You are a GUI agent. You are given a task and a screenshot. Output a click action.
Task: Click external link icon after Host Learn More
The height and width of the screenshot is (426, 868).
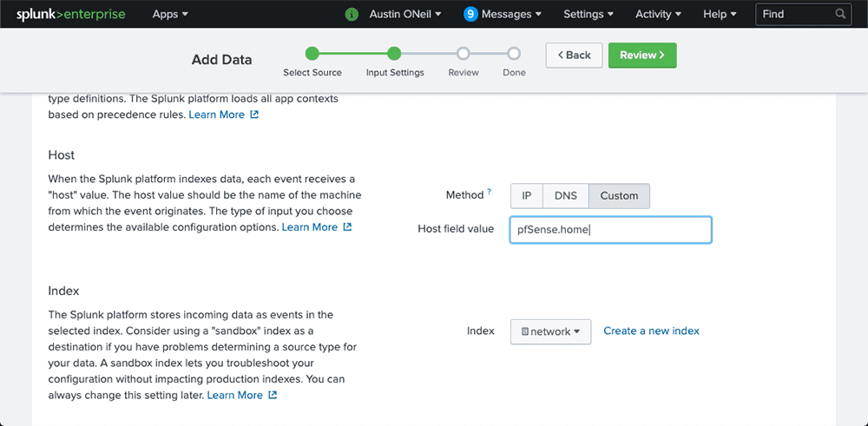coord(347,226)
